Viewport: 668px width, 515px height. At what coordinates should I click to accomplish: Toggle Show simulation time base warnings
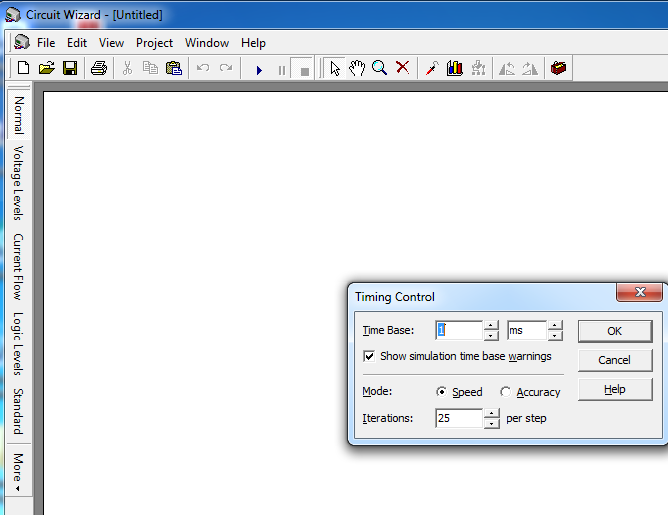pos(457,356)
